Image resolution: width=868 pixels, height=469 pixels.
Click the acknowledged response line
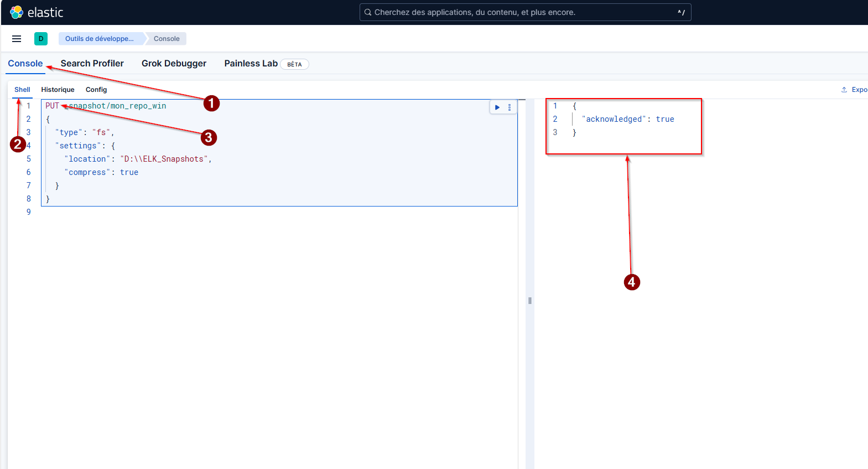point(629,119)
